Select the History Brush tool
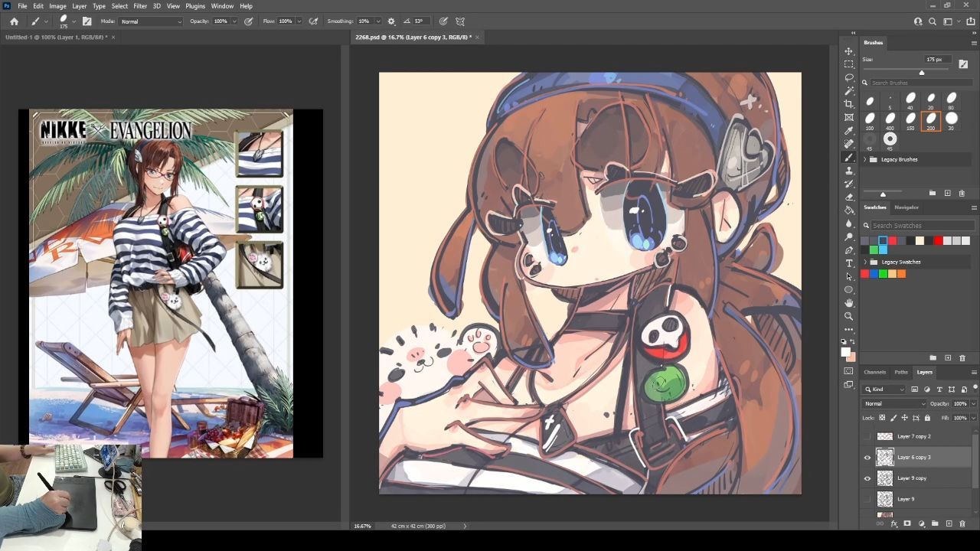The image size is (980, 551). coord(848,184)
